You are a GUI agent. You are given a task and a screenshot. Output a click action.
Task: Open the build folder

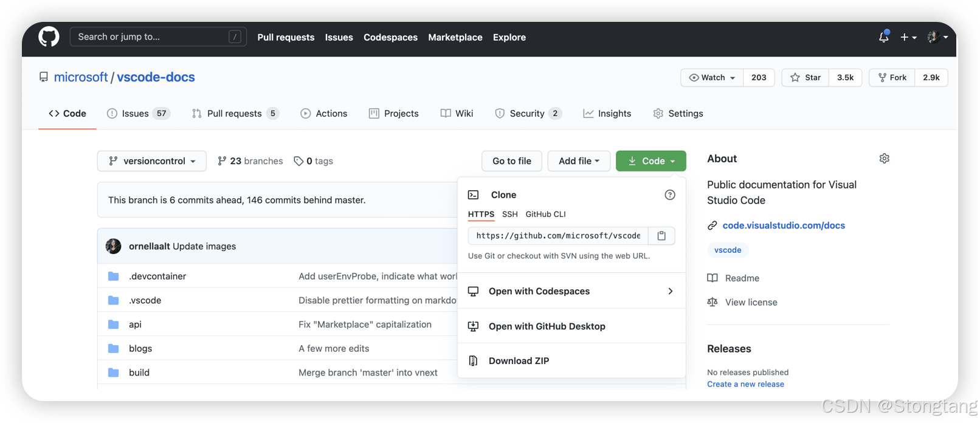tap(139, 373)
